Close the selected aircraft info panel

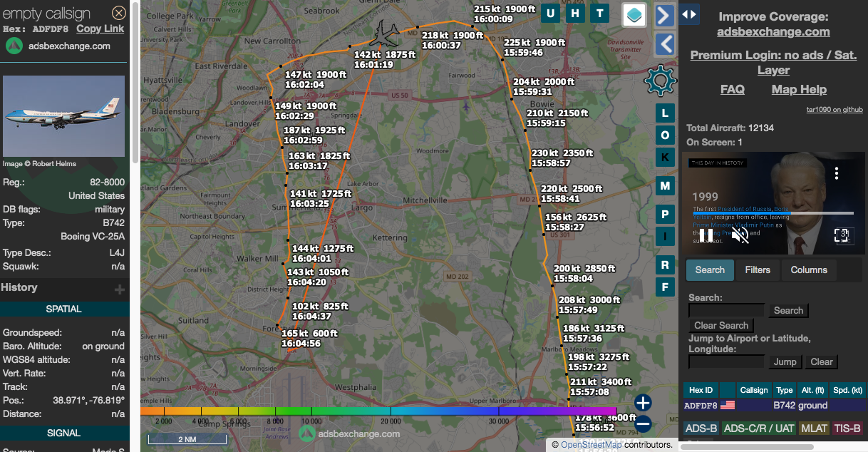[x=119, y=13]
